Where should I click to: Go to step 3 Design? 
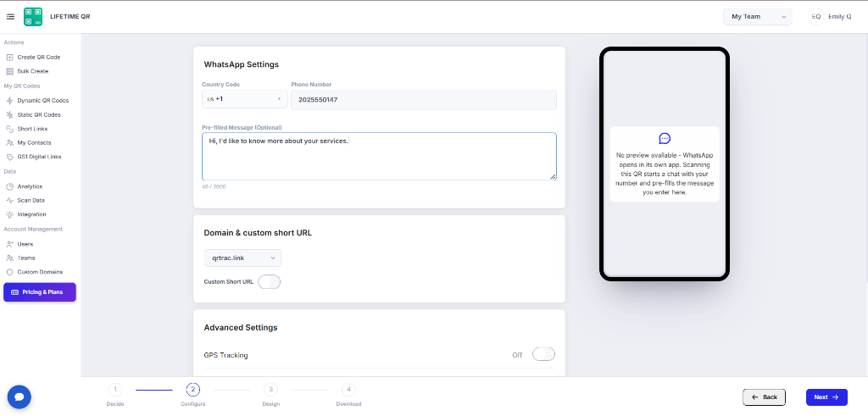[270, 395]
